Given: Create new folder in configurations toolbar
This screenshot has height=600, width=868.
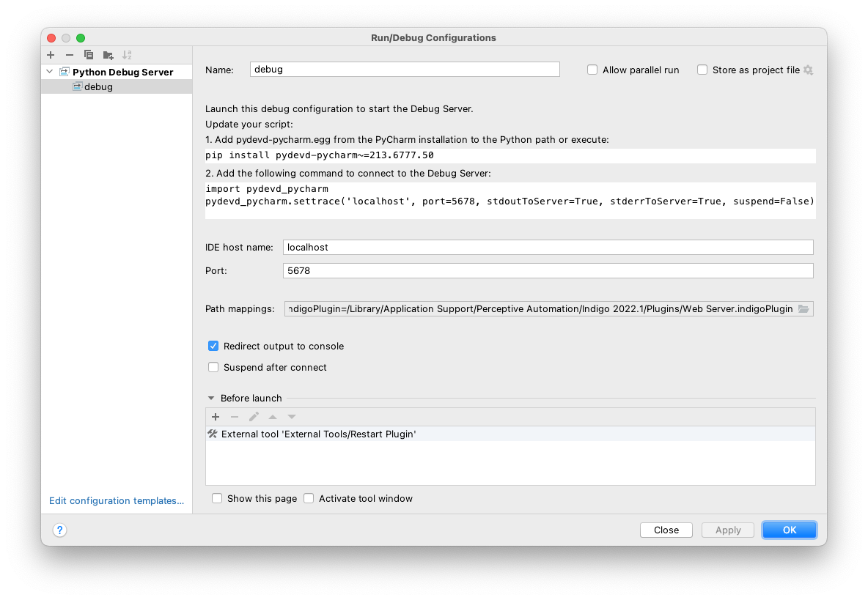Looking at the screenshot, I should [x=108, y=55].
